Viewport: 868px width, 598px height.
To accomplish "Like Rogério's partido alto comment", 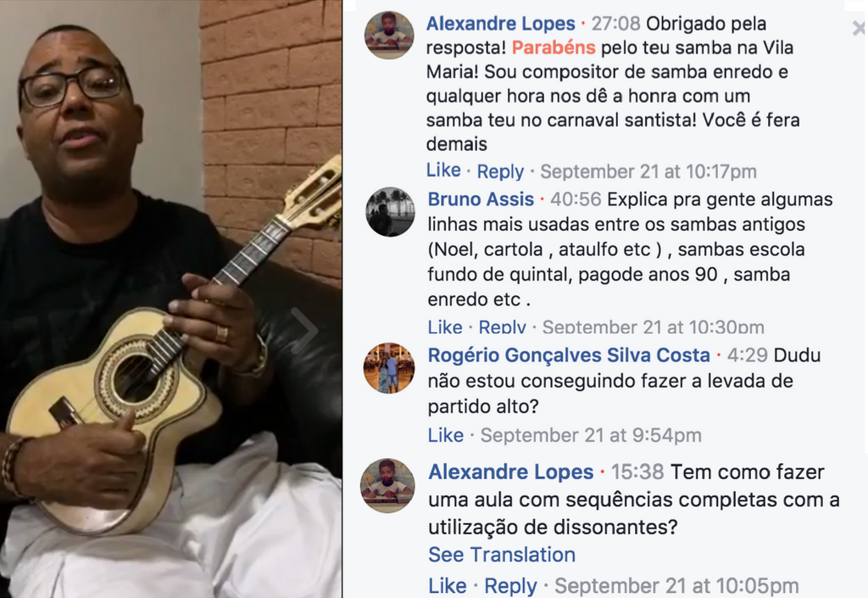I will (x=446, y=435).
